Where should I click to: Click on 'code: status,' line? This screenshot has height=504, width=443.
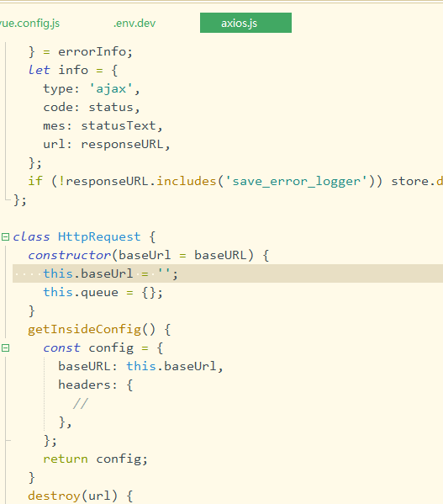point(92,107)
